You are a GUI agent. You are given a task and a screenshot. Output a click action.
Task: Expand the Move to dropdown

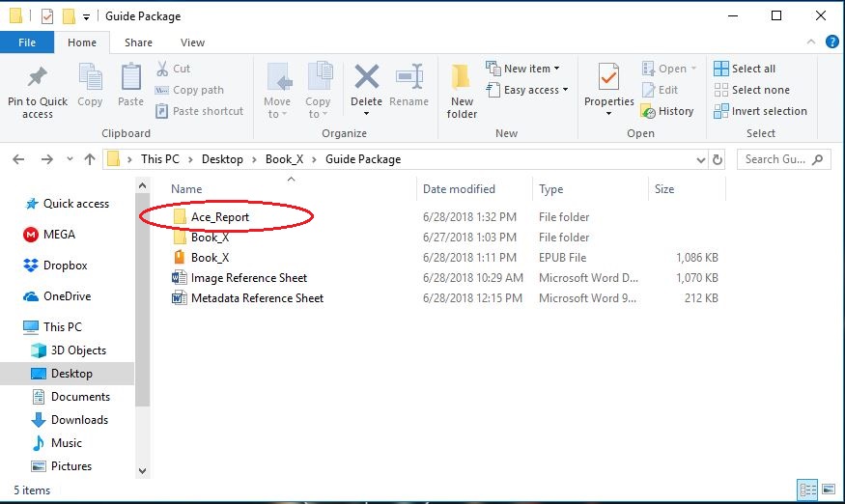284,114
